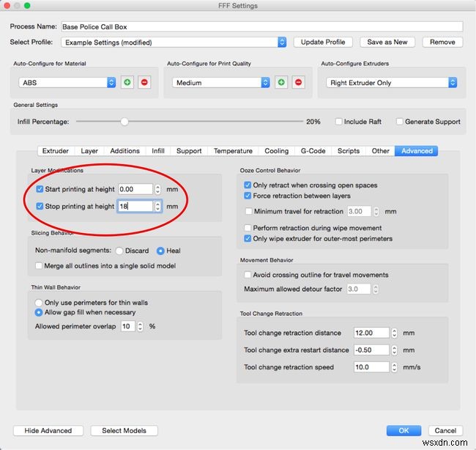Disable Only retract when crossing open spaces
Viewport: 476px width, 450px height.
pyautogui.click(x=248, y=185)
